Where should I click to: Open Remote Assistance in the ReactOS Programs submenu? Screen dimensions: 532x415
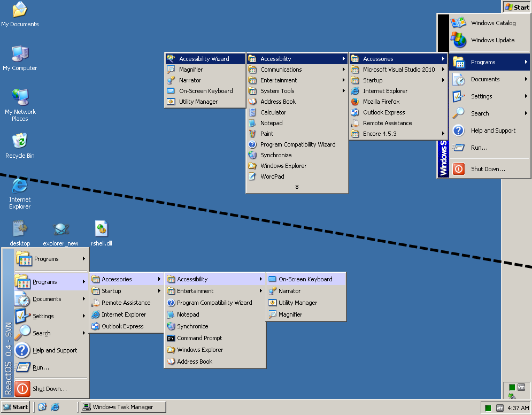[127, 303]
